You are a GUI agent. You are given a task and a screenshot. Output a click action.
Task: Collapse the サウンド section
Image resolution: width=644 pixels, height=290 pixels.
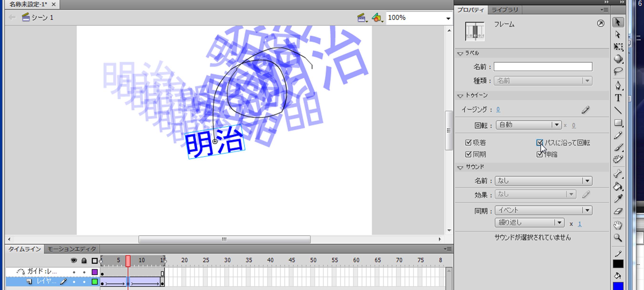tap(460, 167)
